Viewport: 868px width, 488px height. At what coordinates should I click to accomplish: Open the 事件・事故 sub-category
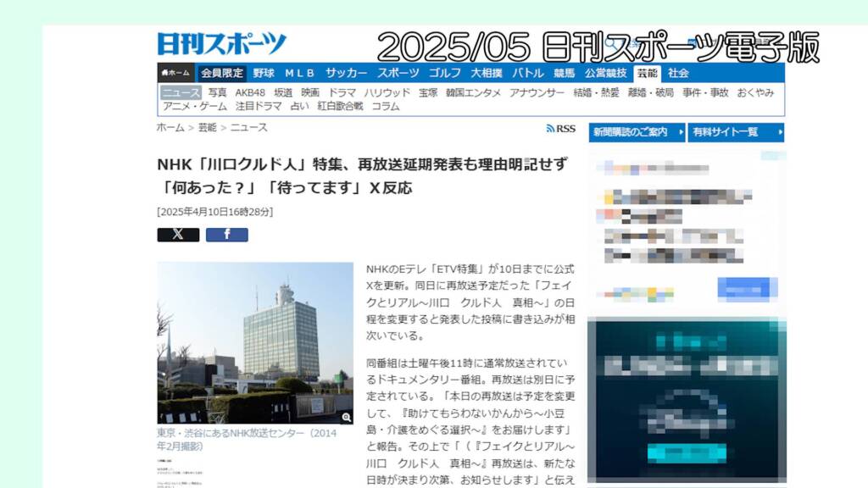(x=705, y=92)
